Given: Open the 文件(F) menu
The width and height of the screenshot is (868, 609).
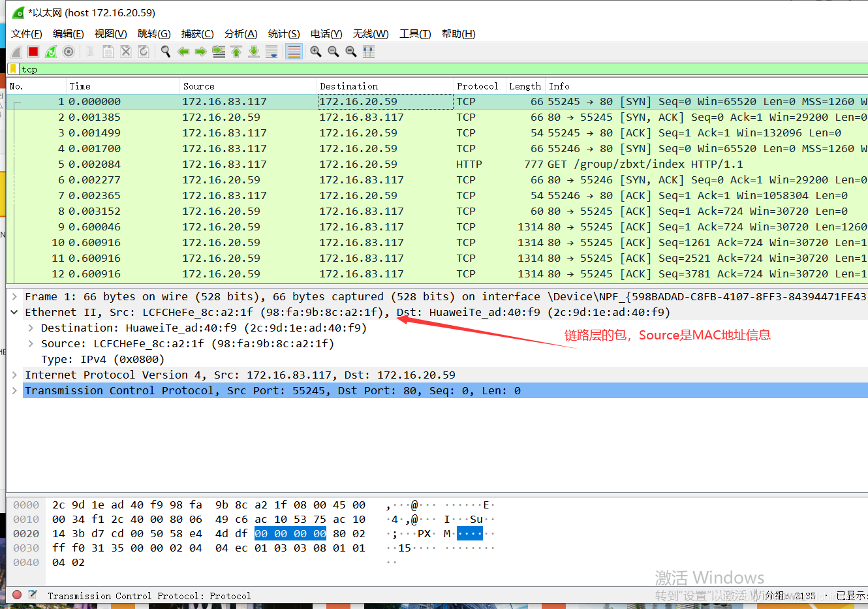Looking at the screenshot, I should pos(27,34).
